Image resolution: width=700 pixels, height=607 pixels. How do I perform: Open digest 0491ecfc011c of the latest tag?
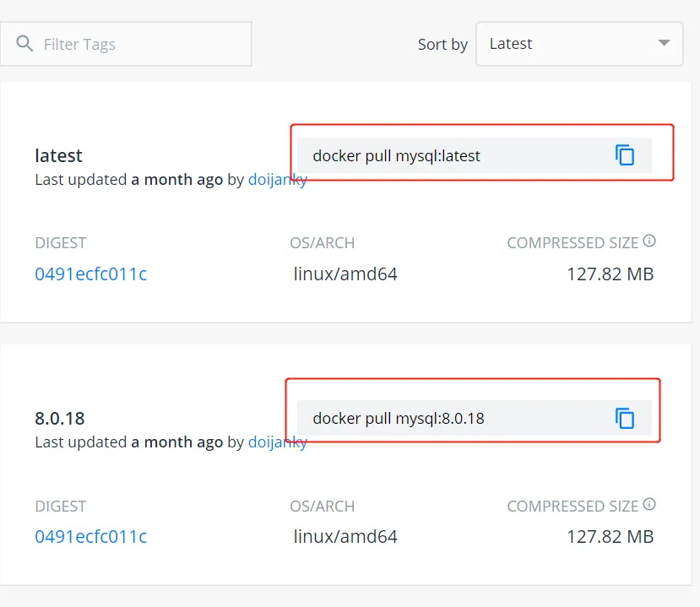[91, 274]
